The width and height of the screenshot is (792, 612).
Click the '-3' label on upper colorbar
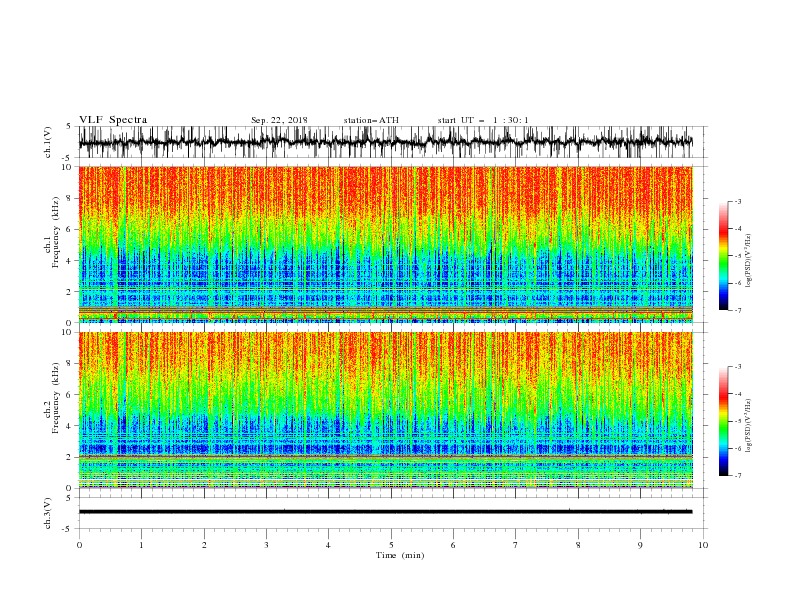pos(738,201)
